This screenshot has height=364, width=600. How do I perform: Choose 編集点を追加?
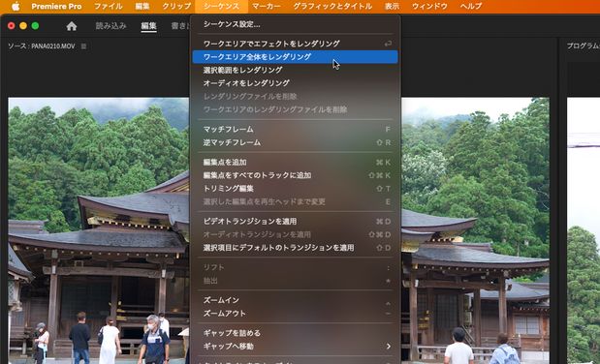(295, 162)
